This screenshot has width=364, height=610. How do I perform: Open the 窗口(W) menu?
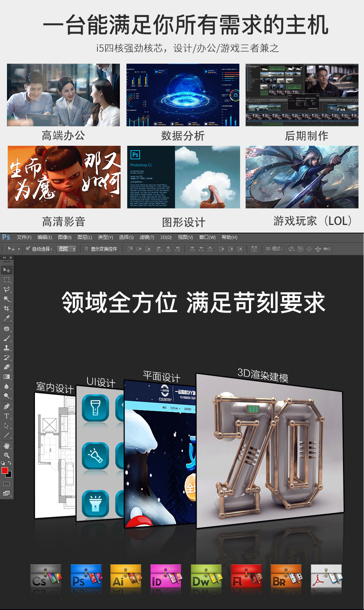pos(207,237)
